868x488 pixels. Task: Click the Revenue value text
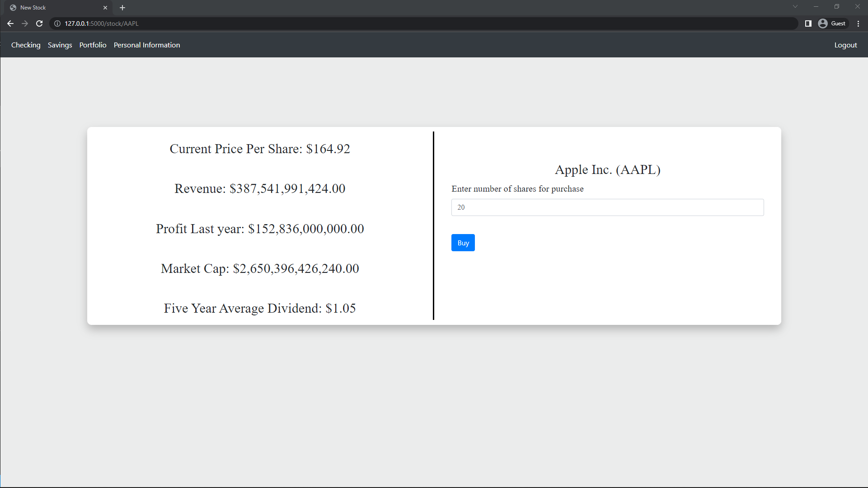(260, 189)
